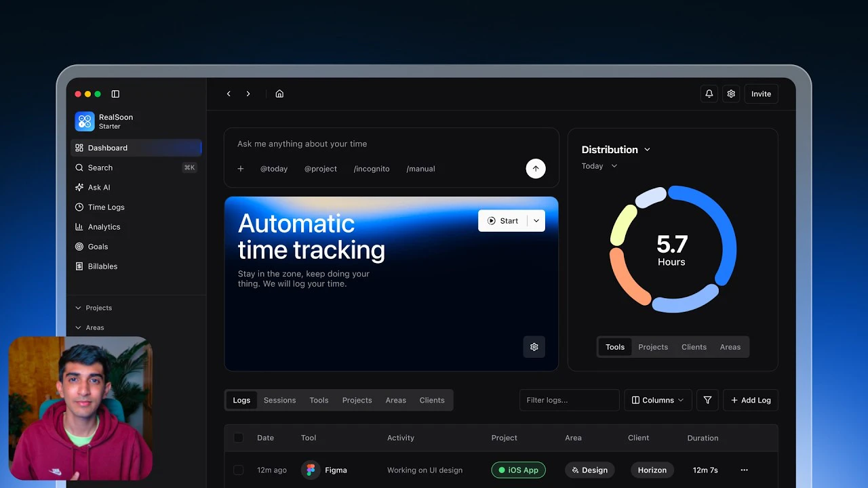
Task: Go forward with right arrow
Action: coord(248,94)
